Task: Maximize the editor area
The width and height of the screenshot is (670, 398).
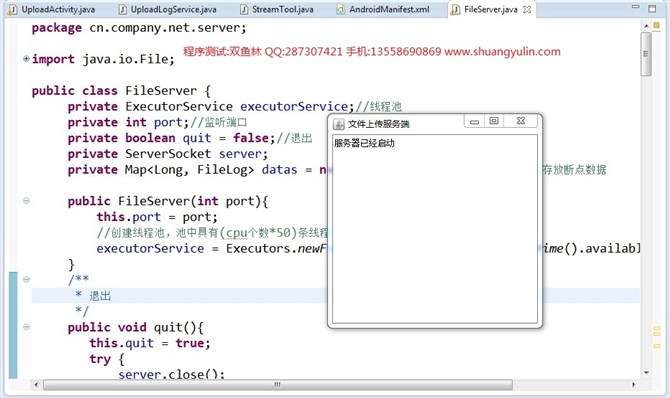Action: [x=652, y=8]
